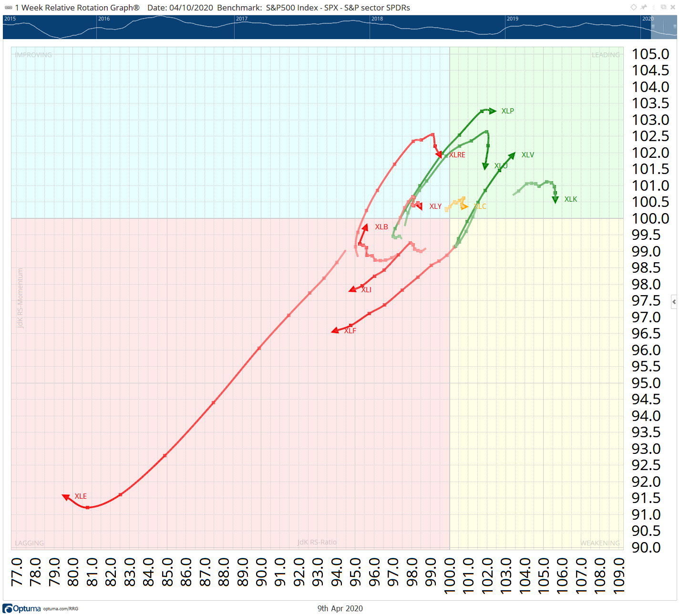Click the XLF label in the Lagging quadrant
This screenshot has width=680, height=616.
pos(350,330)
